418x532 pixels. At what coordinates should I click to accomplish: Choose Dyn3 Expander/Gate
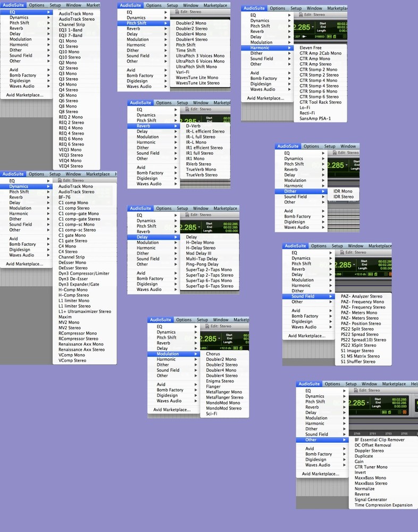click(79, 284)
